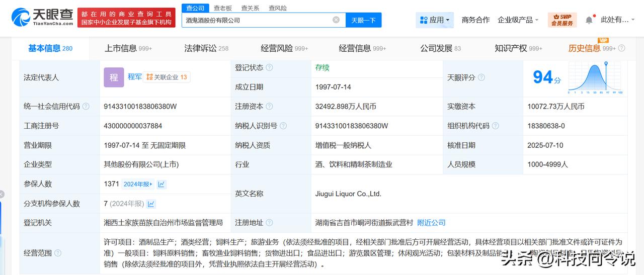644x275 pixels.
Task: Click the staff size 1000-4999人
Action: pyautogui.click(x=547, y=164)
